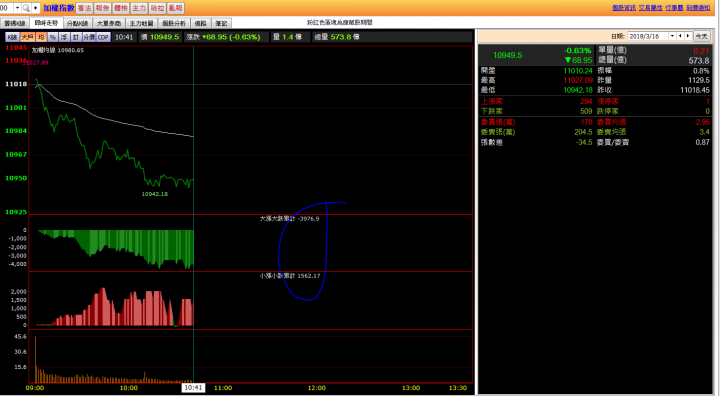
Task: Click the 開盤 value 11010.24
Action: [578, 71]
